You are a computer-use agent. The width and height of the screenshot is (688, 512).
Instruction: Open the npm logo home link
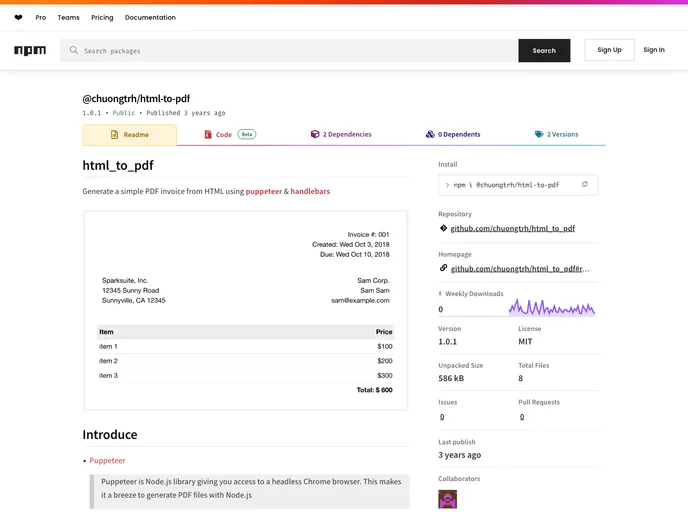pyautogui.click(x=30, y=50)
